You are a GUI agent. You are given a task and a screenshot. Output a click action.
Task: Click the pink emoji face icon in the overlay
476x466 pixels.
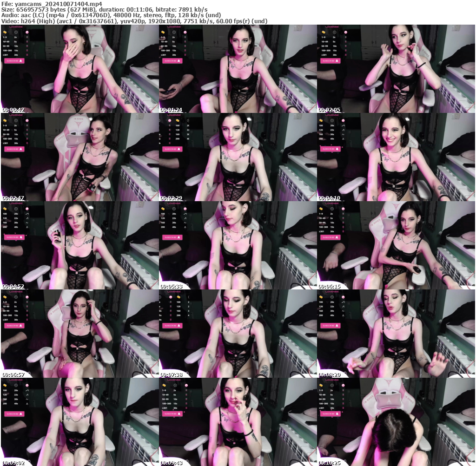point(27,32)
